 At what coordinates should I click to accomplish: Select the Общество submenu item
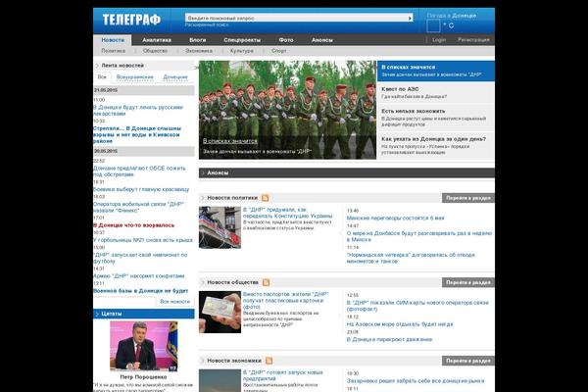(x=155, y=51)
